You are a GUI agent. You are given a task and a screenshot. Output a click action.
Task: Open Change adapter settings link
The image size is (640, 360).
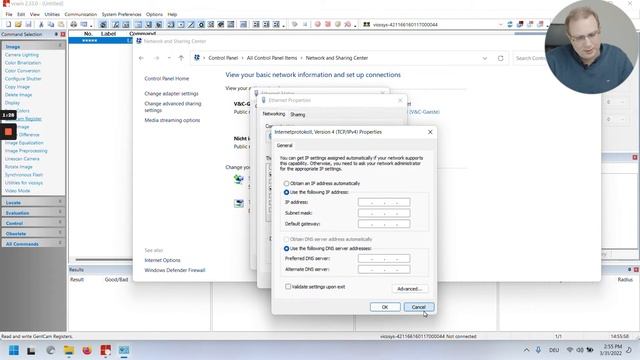coord(171,93)
